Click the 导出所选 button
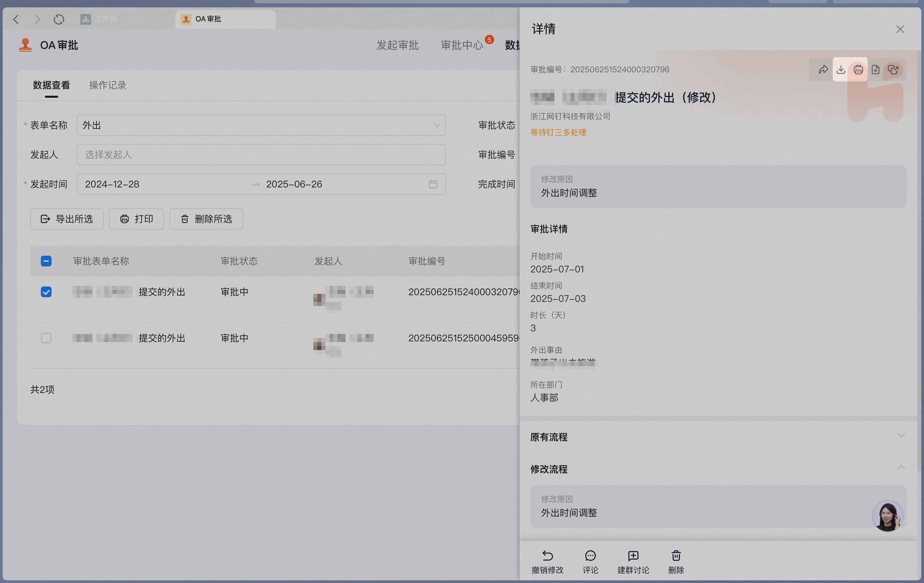Viewport: 924px width, 583px height. [x=67, y=219]
